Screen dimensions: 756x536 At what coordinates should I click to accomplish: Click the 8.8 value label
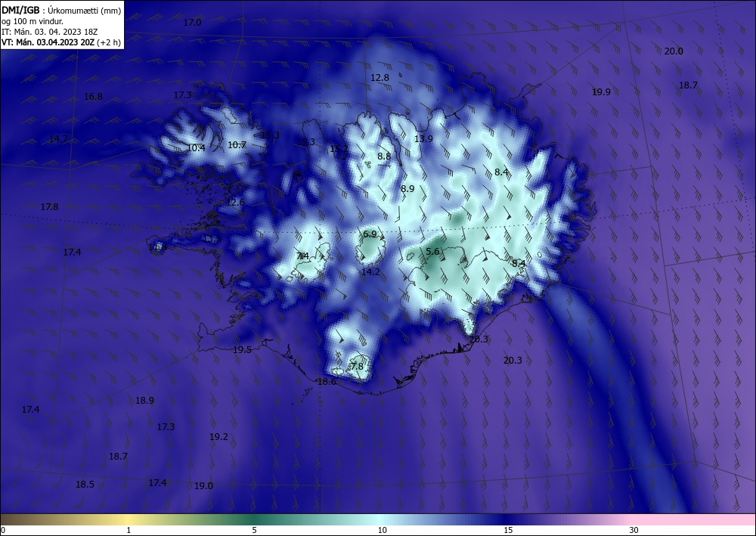(x=384, y=156)
